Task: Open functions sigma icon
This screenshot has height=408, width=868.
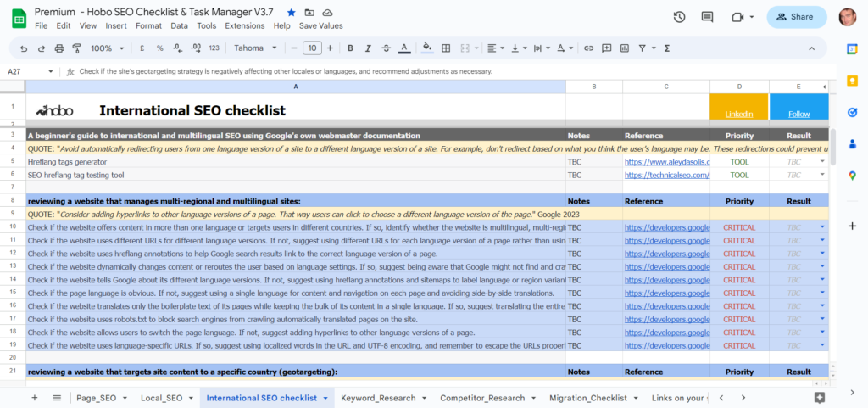Action: tap(666, 48)
